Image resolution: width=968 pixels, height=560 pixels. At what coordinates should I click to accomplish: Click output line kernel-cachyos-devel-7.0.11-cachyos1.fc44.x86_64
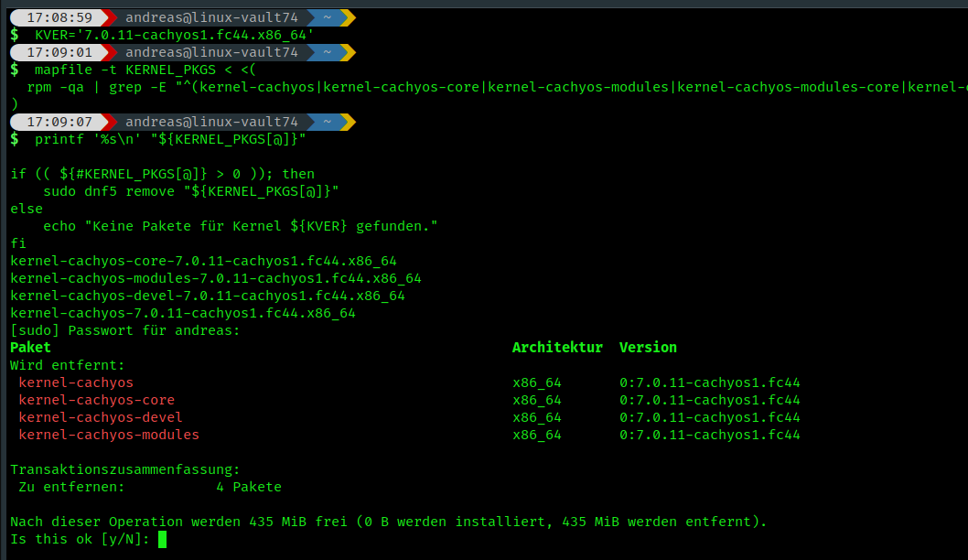click(x=208, y=296)
